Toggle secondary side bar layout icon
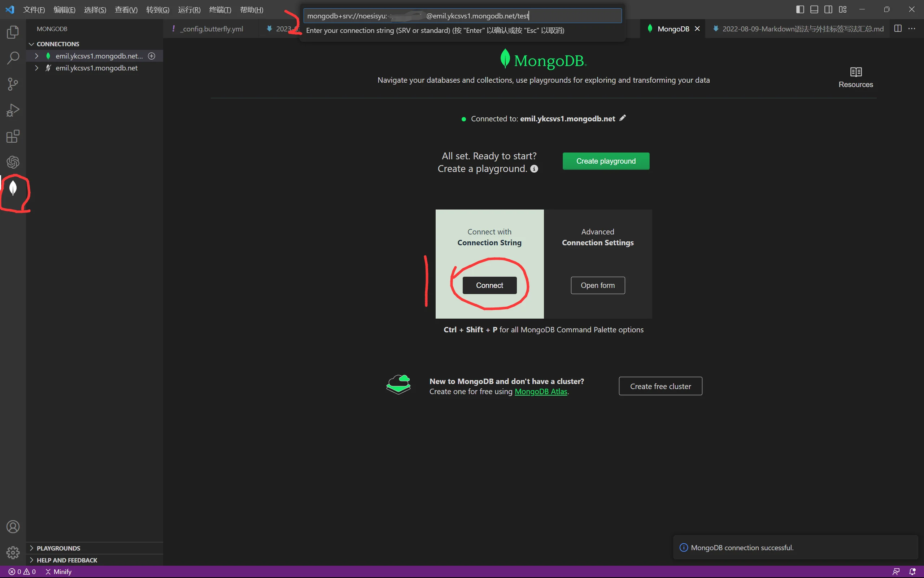Screen dimensions: 924x578 [x=828, y=9]
